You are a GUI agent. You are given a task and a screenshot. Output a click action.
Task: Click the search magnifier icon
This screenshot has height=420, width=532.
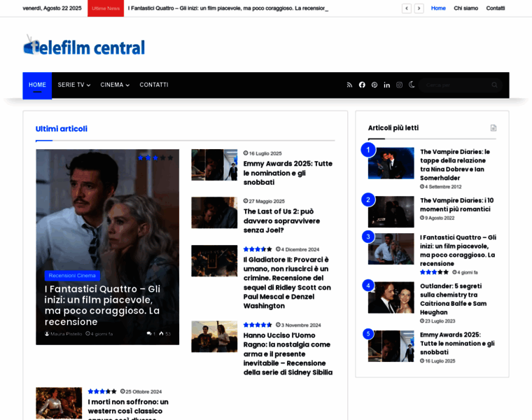tap(494, 85)
